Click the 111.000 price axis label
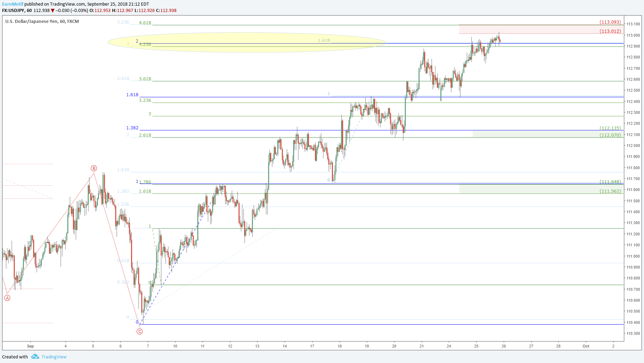The width and height of the screenshot is (644, 363). coord(633,256)
